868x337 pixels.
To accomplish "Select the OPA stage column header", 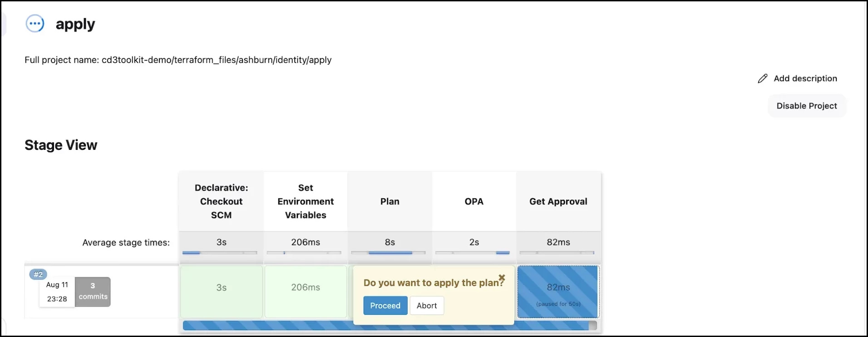I will (474, 201).
